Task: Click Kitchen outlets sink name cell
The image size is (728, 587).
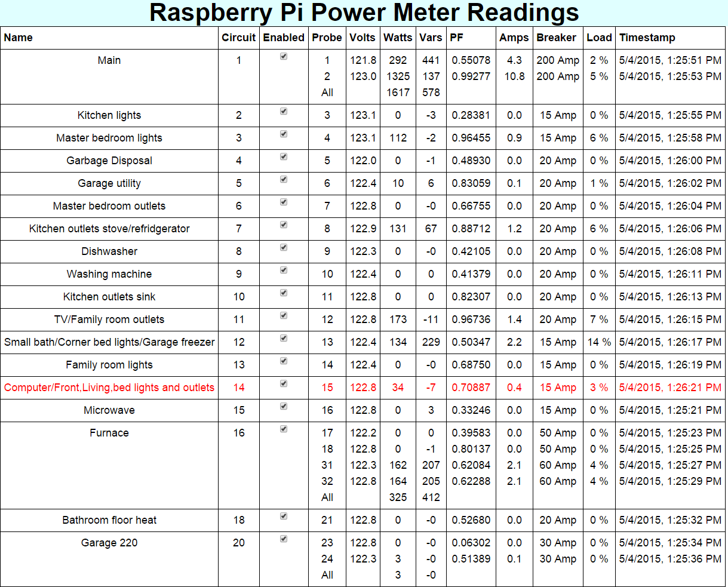Action: point(109,297)
